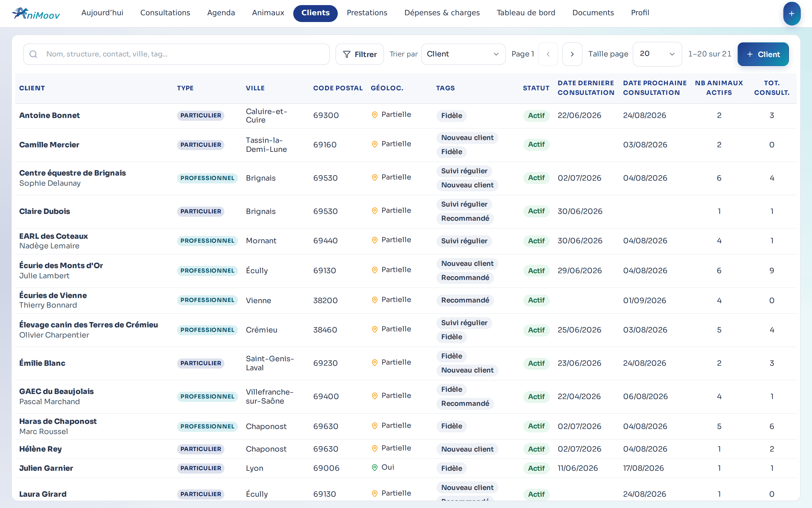The height and width of the screenshot is (508, 812).
Task: Open the Aujourd'hui tab
Action: pos(102,13)
